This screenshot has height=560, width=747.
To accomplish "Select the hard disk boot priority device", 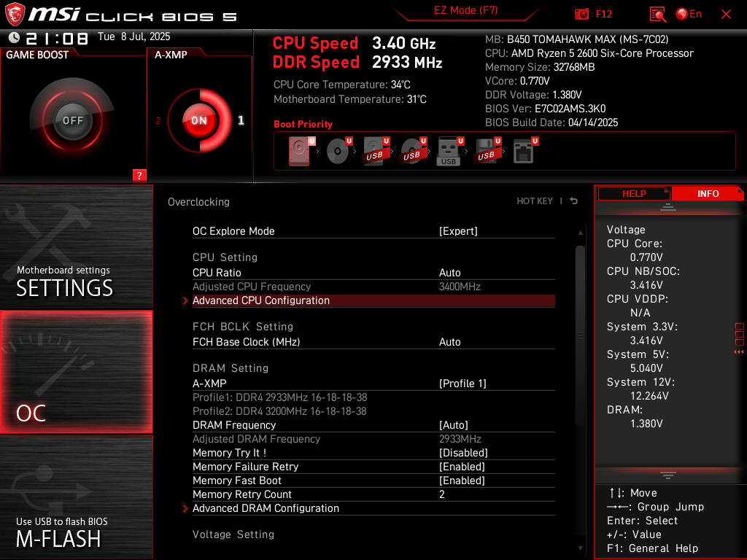I will coord(301,151).
